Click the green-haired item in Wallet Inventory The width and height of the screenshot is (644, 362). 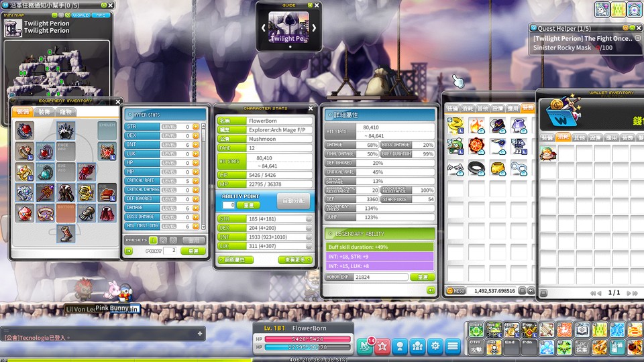(548, 153)
